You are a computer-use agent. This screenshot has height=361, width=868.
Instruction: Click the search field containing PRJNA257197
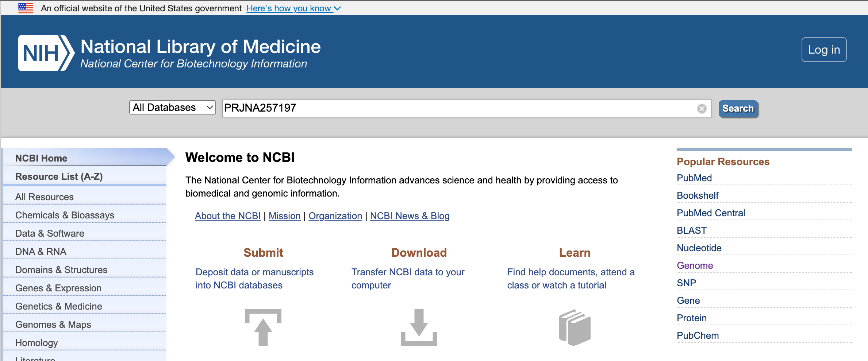click(456, 108)
